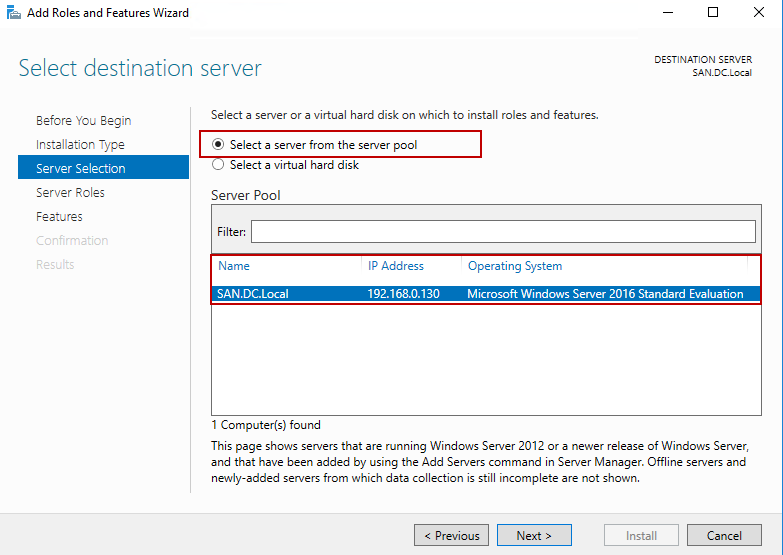The height and width of the screenshot is (555, 783).
Task: Minimize the wizard window
Action: (x=666, y=13)
